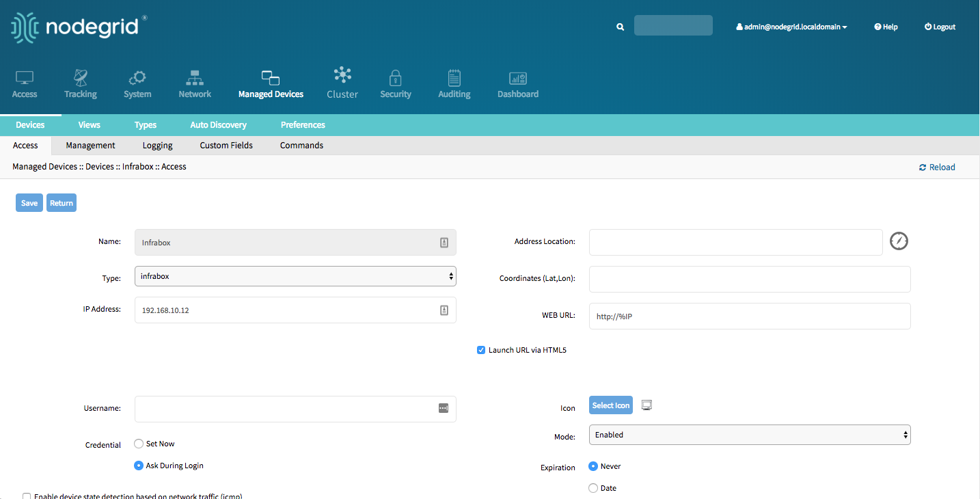The height and width of the screenshot is (499, 980).
Task: Open the Cluster nodes icon
Action: coord(342,75)
